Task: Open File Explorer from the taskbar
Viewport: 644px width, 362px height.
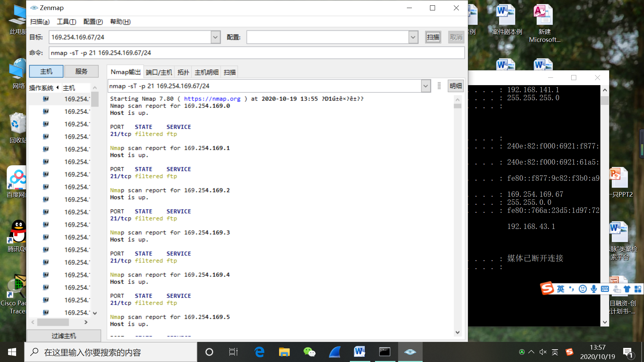Action: [284, 352]
